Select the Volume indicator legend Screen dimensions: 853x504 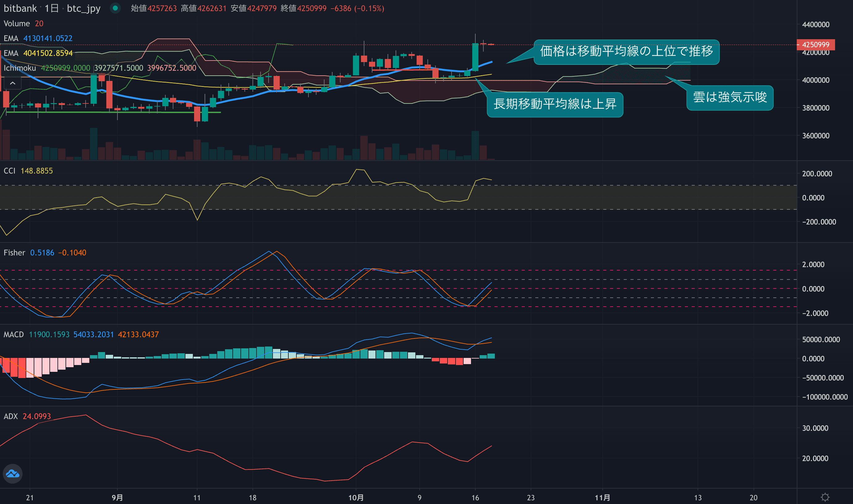[17, 23]
